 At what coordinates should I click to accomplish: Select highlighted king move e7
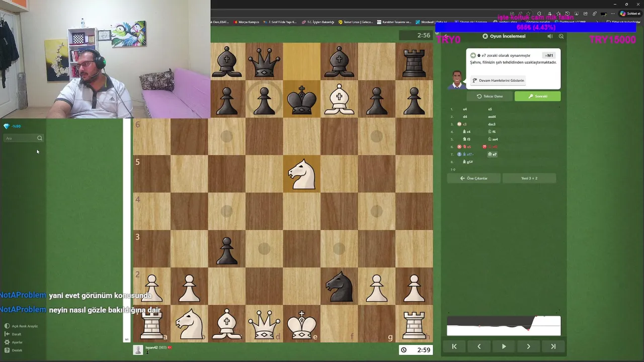tap(493, 154)
